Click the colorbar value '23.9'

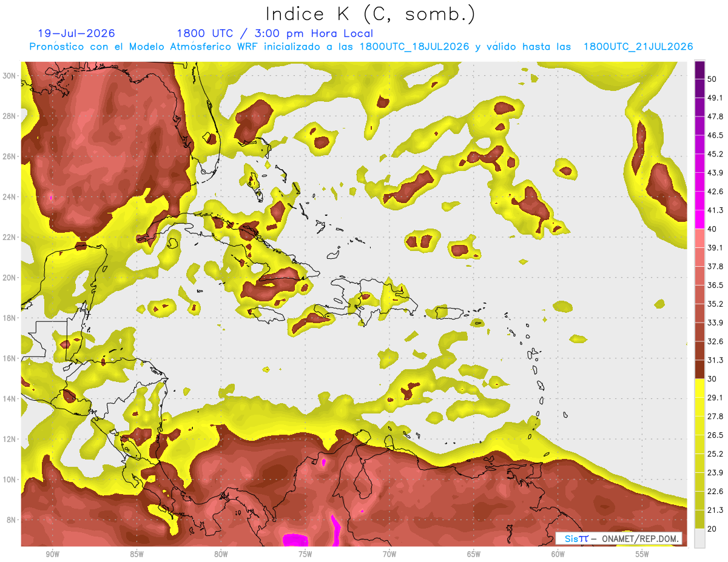[x=715, y=473]
